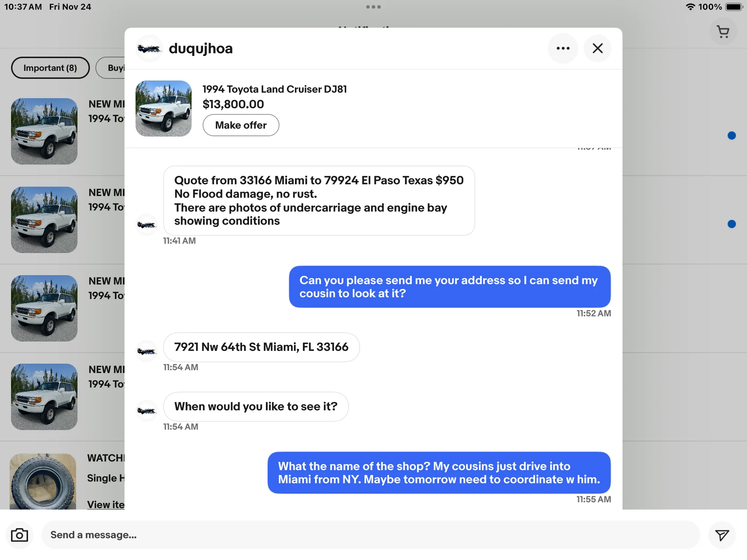
Task: Tap the camera icon to attach photo
Action: (x=19, y=535)
